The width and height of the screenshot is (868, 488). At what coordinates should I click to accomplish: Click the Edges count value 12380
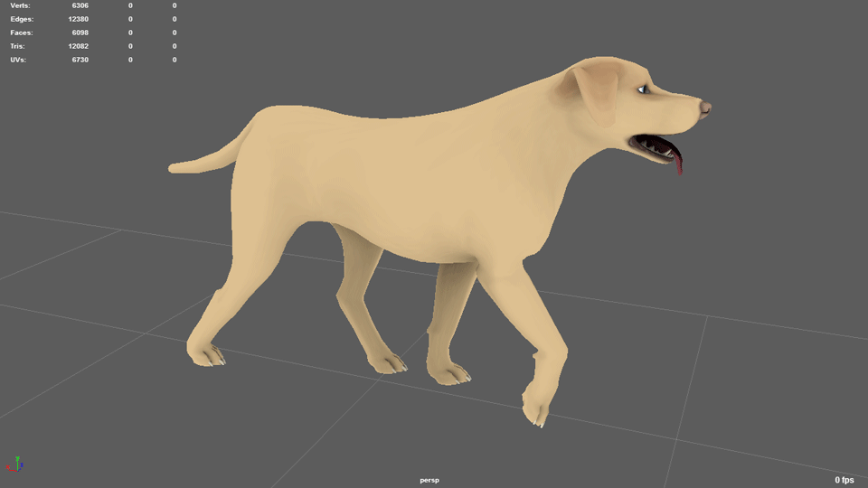point(78,19)
